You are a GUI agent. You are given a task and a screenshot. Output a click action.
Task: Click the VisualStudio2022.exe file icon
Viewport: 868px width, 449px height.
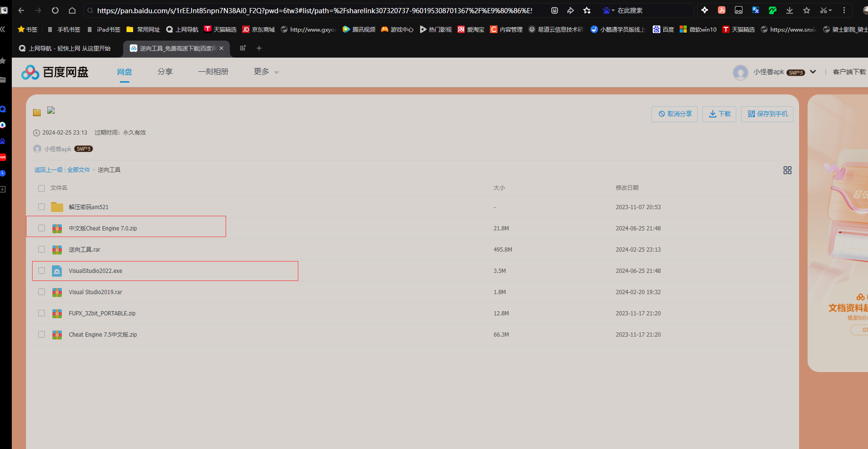point(57,271)
